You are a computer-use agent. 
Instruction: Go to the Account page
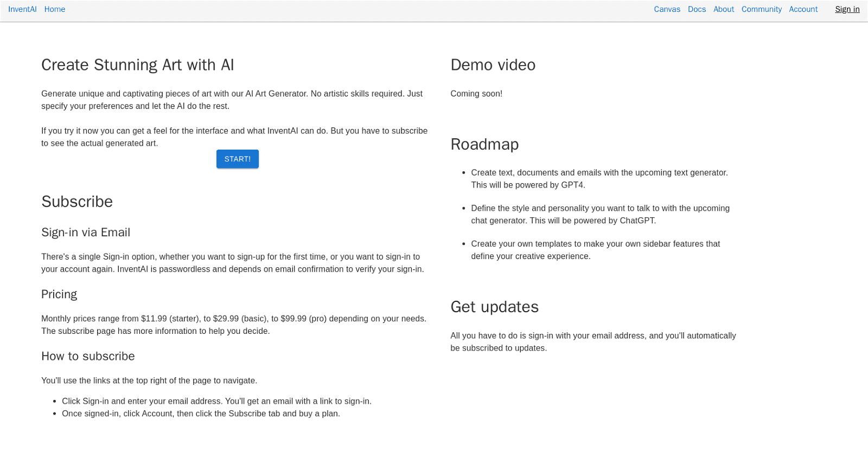pyautogui.click(x=803, y=9)
